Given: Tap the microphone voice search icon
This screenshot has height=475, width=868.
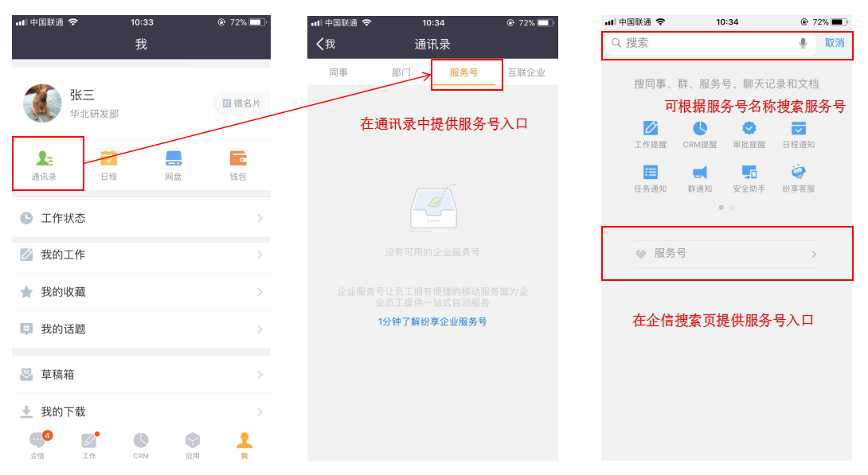Looking at the screenshot, I should (803, 43).
